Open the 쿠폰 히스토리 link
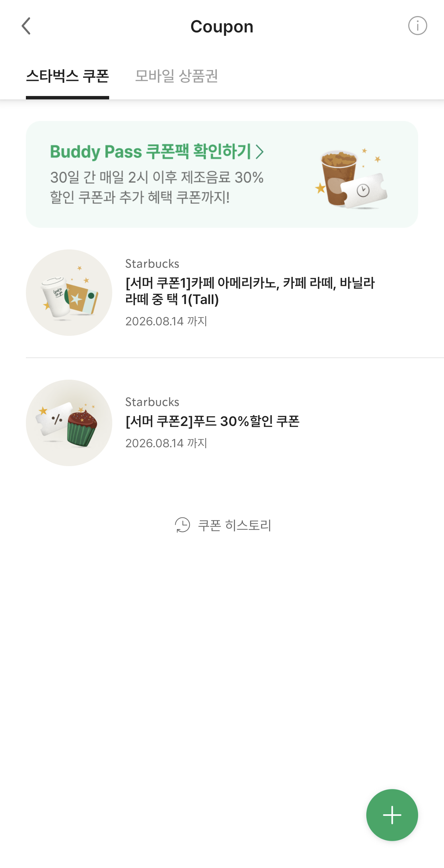444x868 pixels. click(x=234, y=525)
